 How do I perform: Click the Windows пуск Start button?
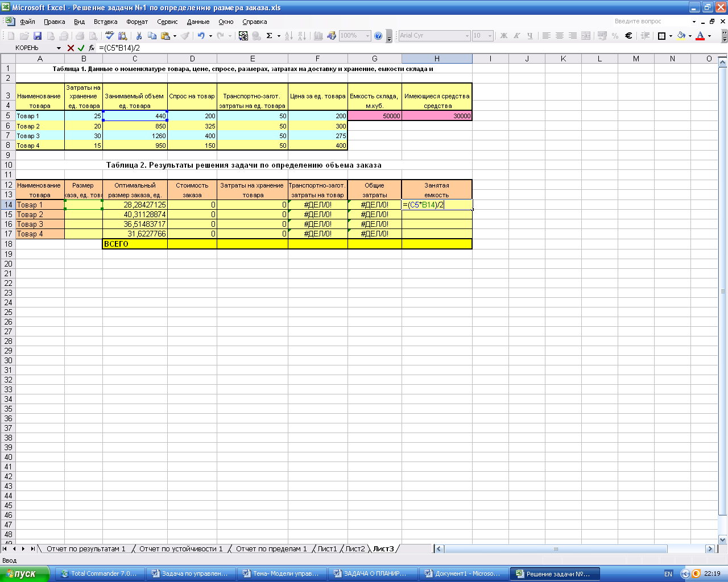click(24, 573)
